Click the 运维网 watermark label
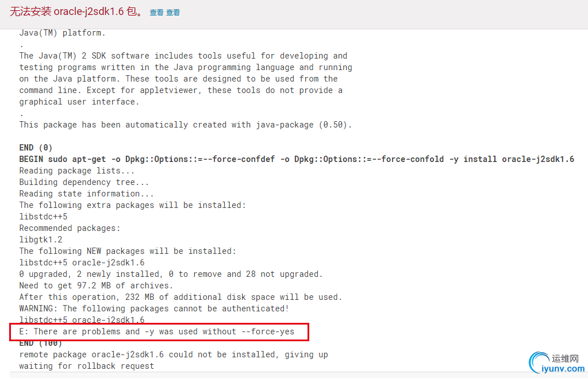 coord(565,358)
